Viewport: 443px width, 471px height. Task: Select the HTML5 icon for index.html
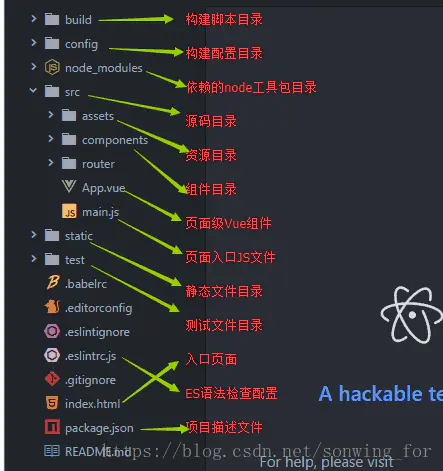pos(52,403)
